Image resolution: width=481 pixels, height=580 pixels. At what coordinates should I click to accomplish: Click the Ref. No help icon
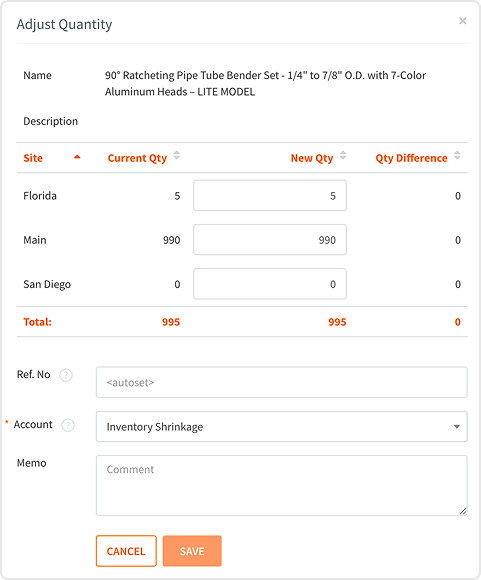point(66,375)
